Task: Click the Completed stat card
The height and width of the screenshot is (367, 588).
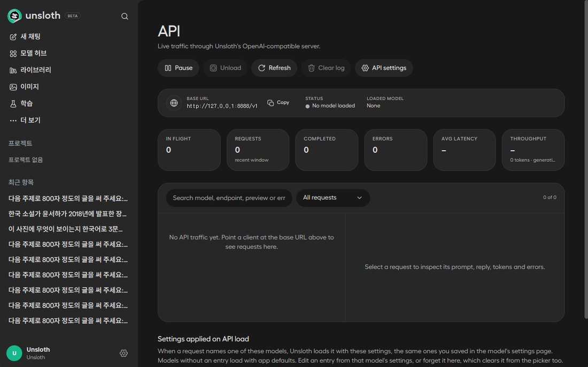Action: [327, 150]
